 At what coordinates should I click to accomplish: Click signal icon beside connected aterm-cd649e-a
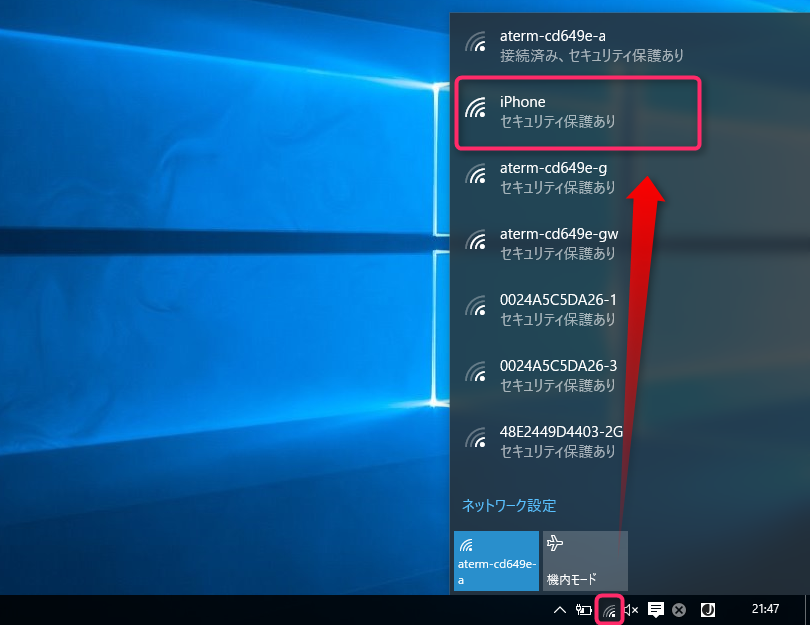point(476,42)
